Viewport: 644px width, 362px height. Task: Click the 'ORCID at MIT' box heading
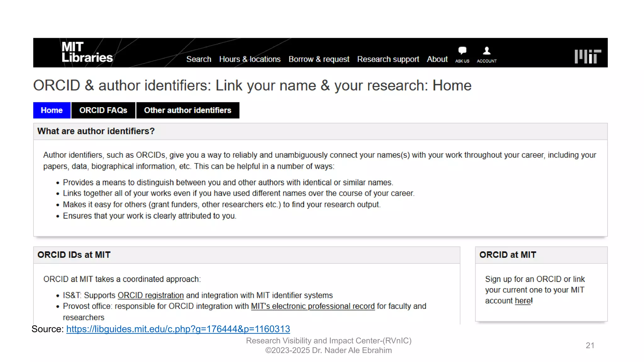508,255
